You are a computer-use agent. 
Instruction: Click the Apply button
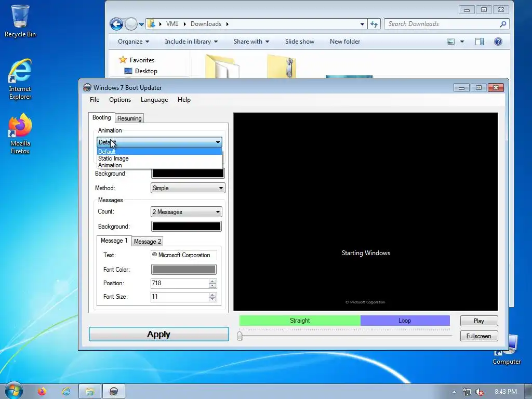159,334
